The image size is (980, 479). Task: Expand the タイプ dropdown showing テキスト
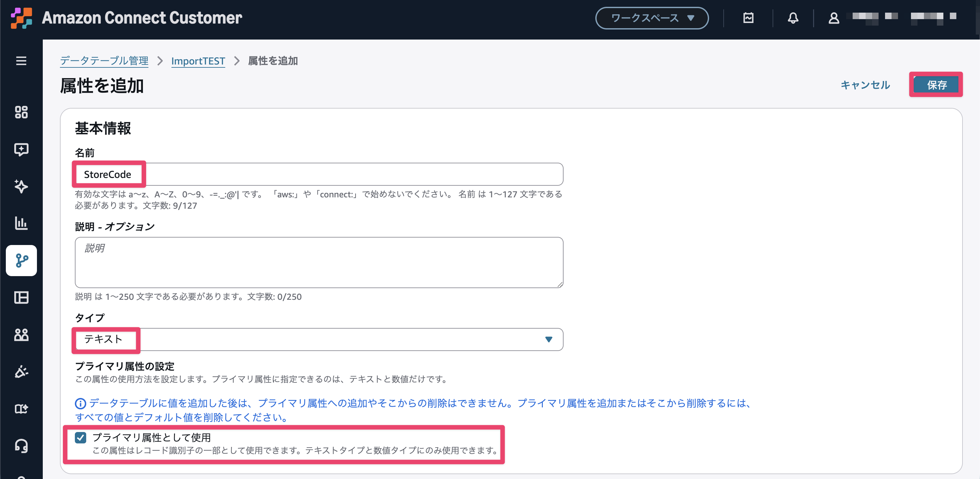pyautogui.click(x=319, y=339)
